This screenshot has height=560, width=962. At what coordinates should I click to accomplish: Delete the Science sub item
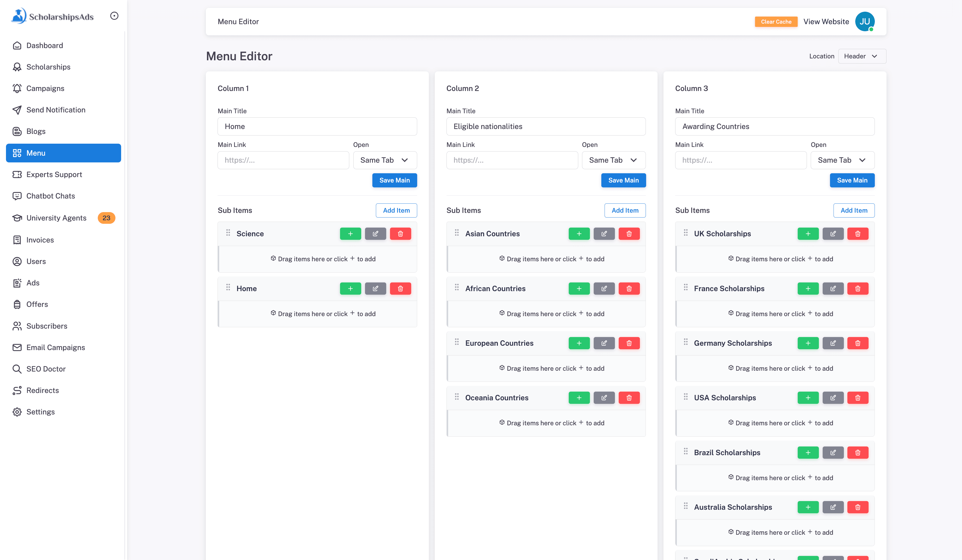tap(400, 234)
